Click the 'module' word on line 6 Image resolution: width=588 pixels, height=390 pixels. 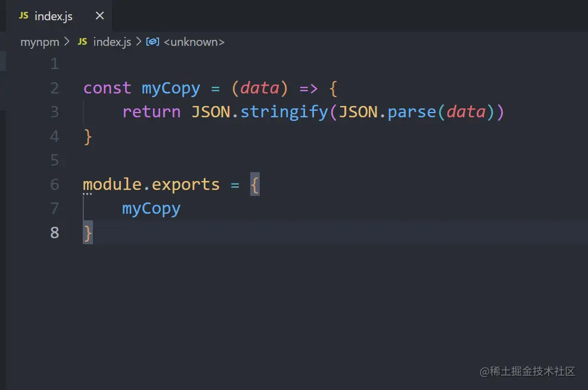pyautogui.click(x=112, y=185)
